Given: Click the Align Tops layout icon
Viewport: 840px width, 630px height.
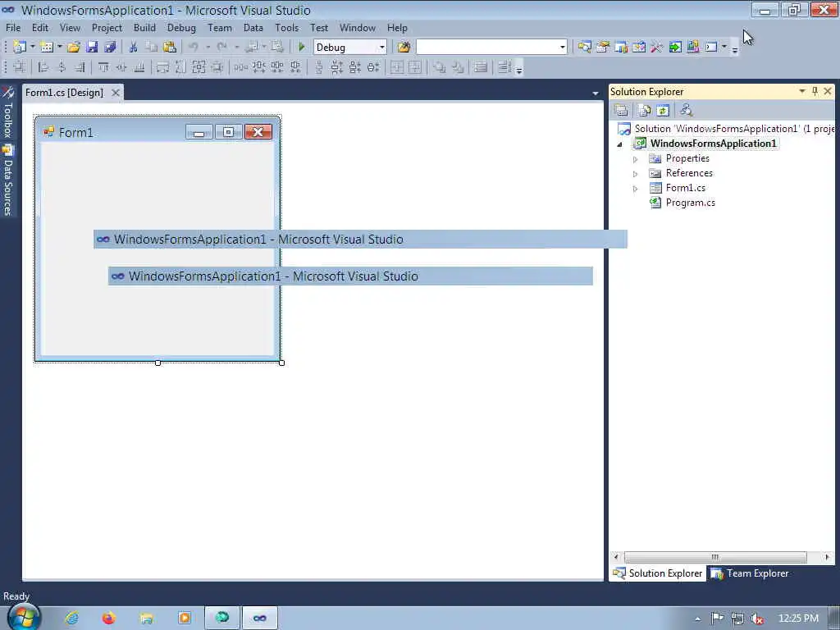Looking at the screenshot, I should point(103,67).
